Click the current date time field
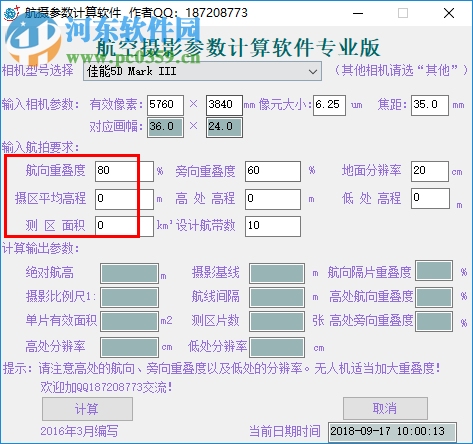 392,432
